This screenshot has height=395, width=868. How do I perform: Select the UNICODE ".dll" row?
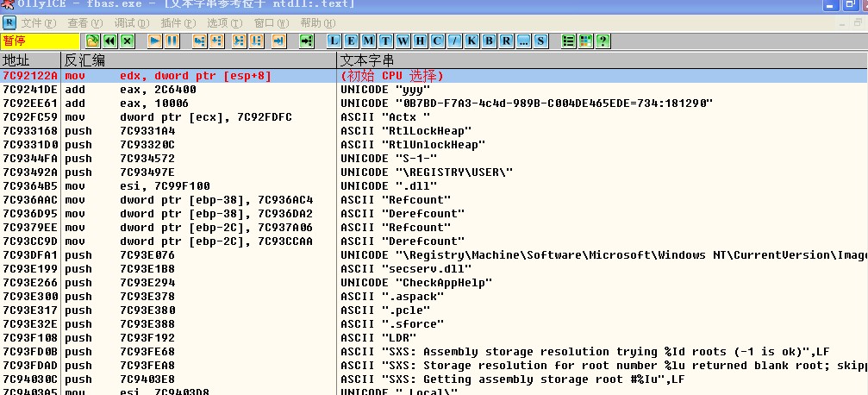(x=434, y=186)
